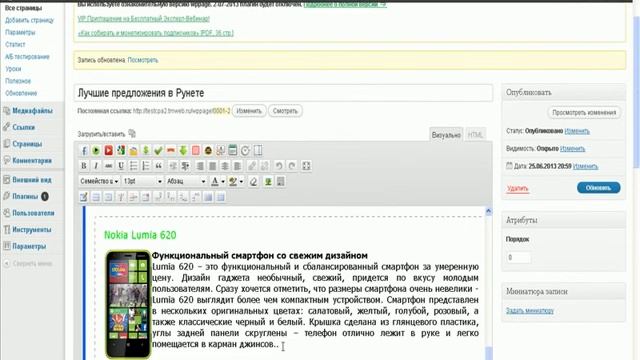
Task: Click Задать миниатюру link
Action: [x=530, y=311]
